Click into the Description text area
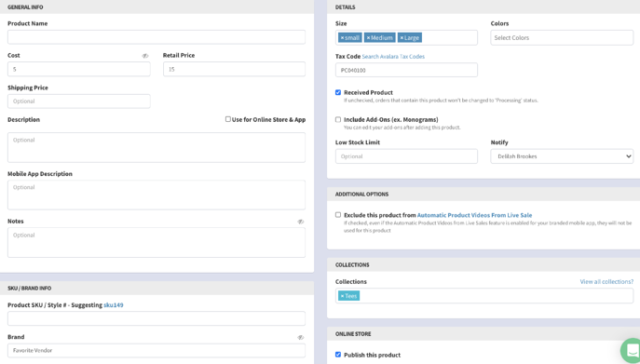The width and height of the screenshot is (640, 364). pos(157,147)
